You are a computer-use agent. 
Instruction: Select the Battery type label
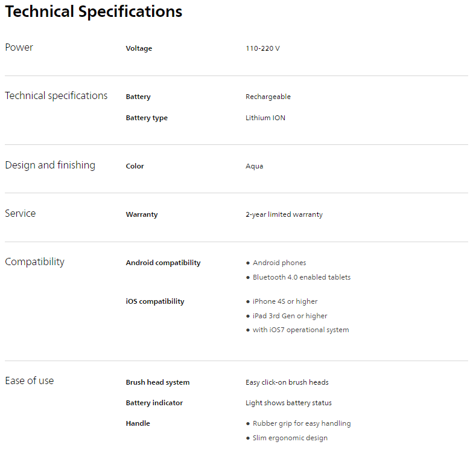click(x=147, y=118)
